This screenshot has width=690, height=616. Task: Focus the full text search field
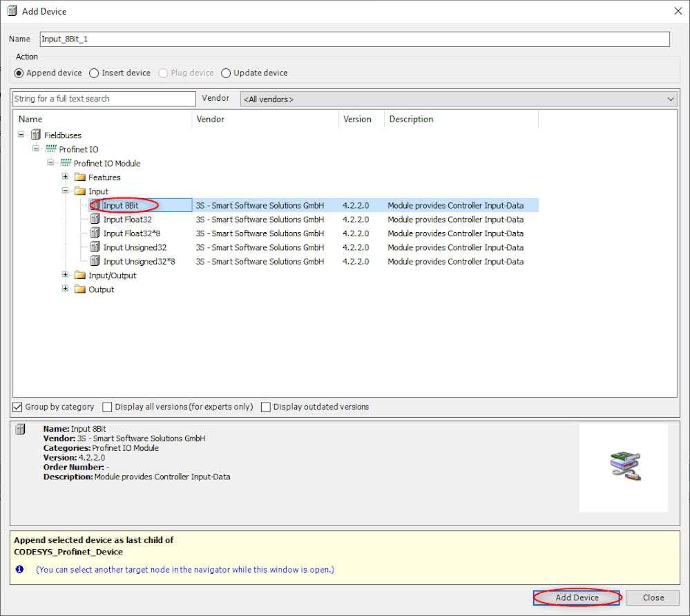[104, 99]
